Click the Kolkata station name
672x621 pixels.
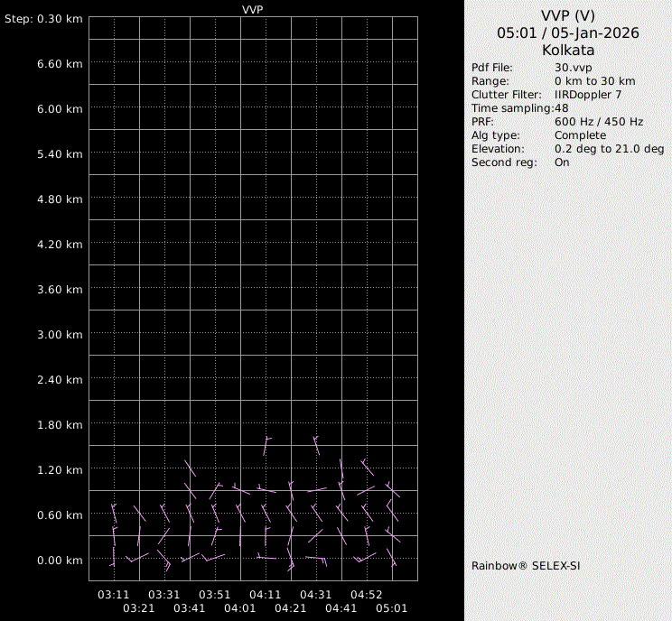click(568, 51)
